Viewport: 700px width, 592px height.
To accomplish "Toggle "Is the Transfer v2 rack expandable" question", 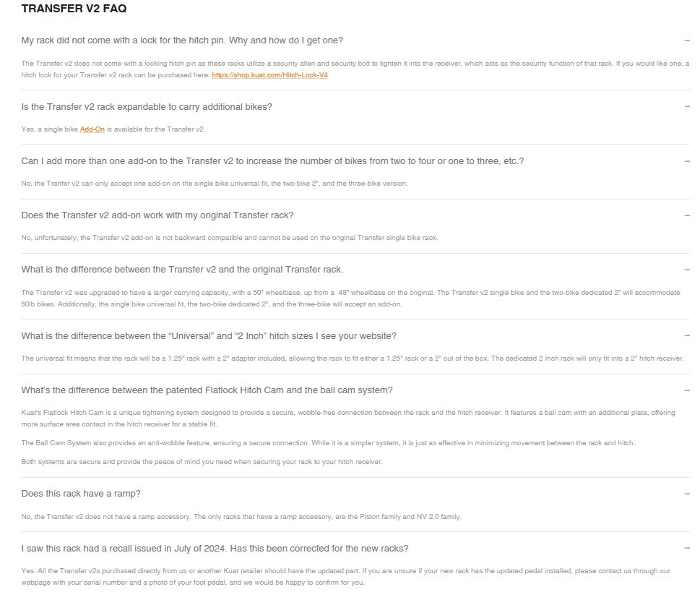I will pos(147,107).
